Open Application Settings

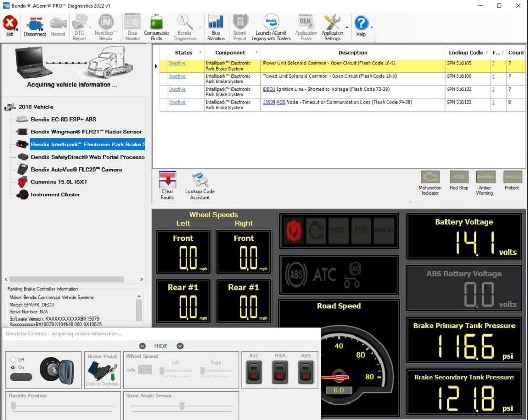pos(333,25)
